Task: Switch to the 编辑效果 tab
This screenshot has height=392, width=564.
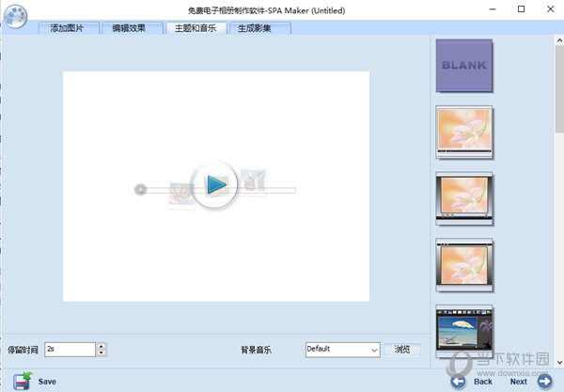Action: pyautogui.click(x=133, y=28)
